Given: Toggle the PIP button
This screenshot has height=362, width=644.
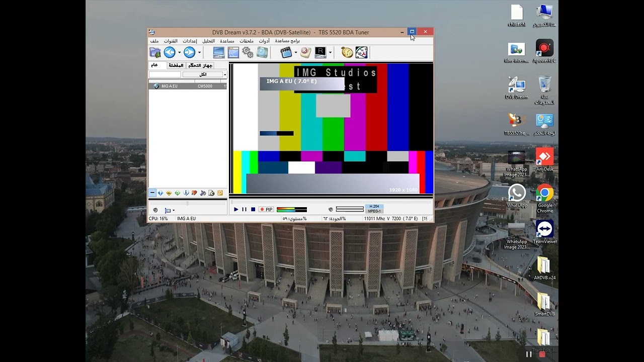Looking at the screenshot, I should click(266, 209).
